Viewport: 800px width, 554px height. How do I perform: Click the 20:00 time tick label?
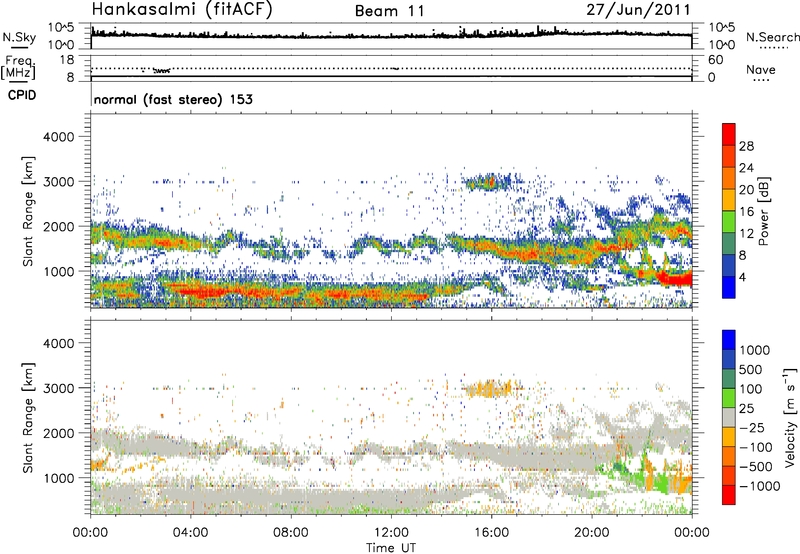tap(591, 533)
